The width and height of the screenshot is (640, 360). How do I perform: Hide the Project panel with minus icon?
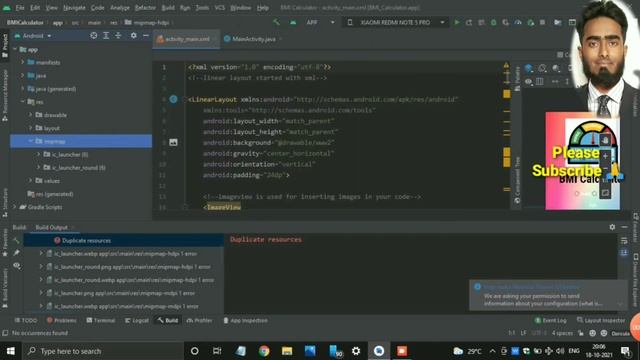(146, 36)
